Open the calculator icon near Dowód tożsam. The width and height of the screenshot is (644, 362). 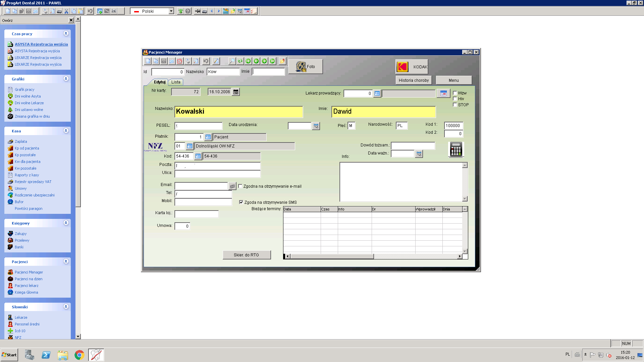click(456, 149)
